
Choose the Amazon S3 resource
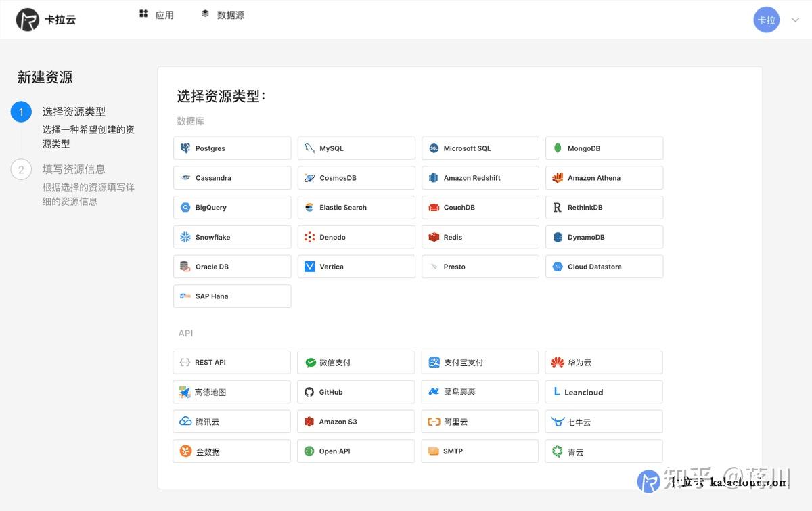pyautogui.click(x=356, y=421)
